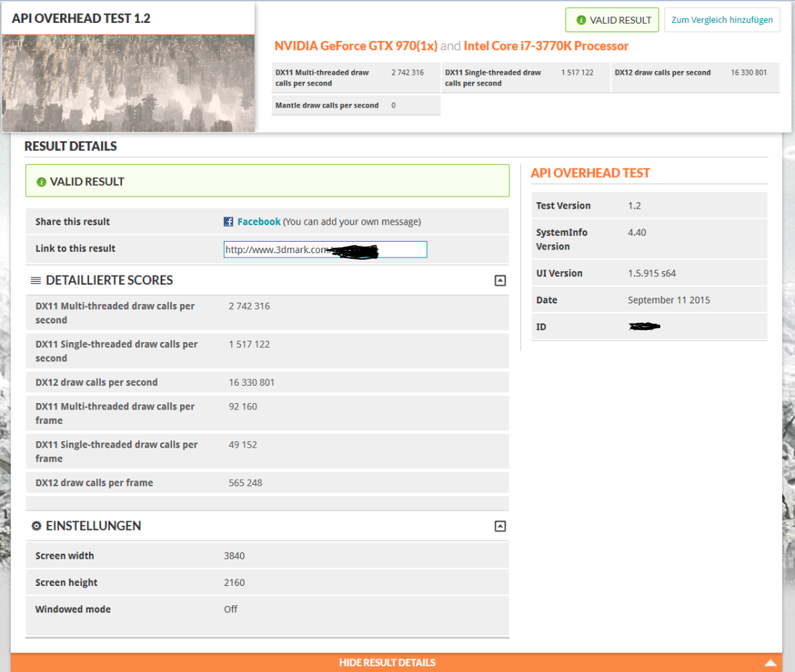Select the value 565 248 per frame
The image size is (795, 672).
[245, 483]
